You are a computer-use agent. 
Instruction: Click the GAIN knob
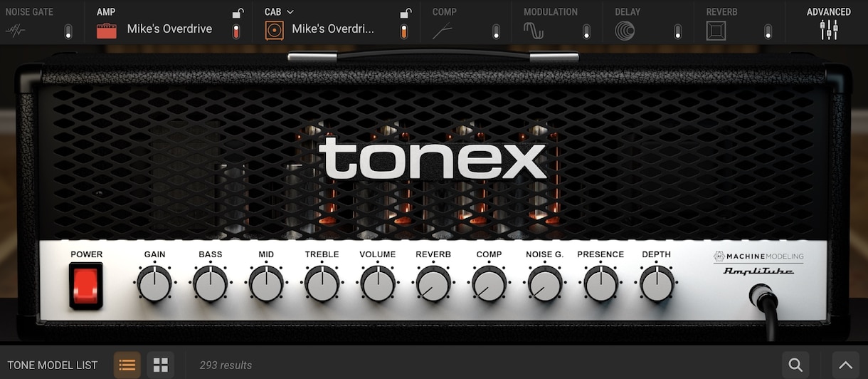tap(154, 284)
